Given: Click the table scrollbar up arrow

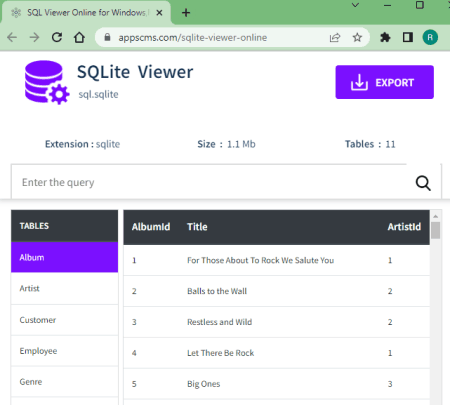Looking at the screenshot, I should [435, 216].
